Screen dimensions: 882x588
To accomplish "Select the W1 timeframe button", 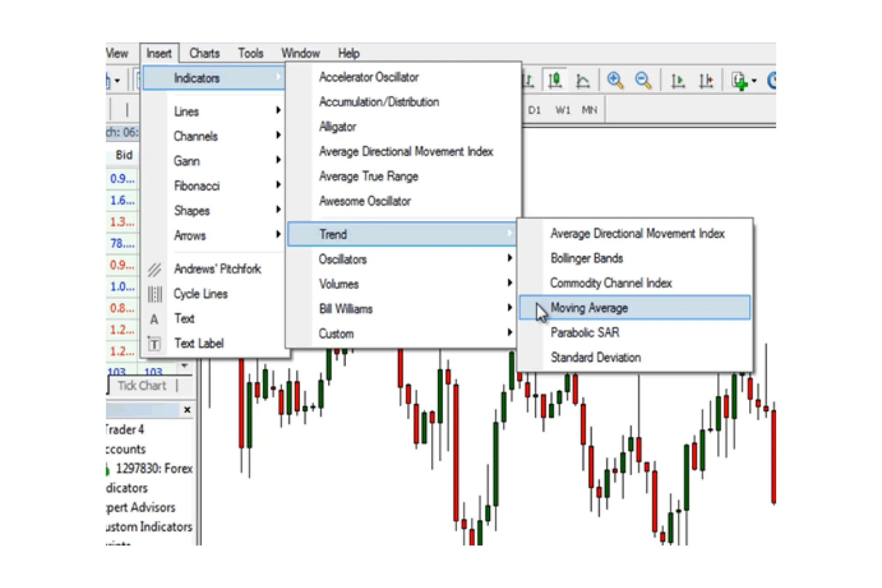I will [x=562, y=110].
